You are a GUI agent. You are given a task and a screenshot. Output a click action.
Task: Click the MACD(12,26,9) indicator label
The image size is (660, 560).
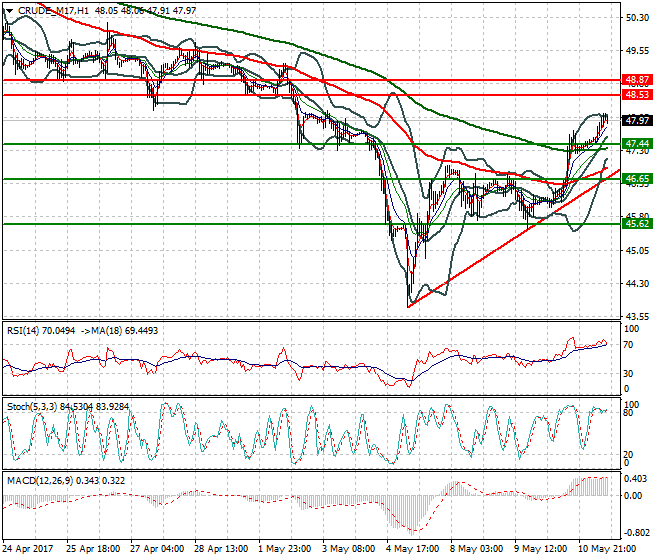click(x=39, y=481)
